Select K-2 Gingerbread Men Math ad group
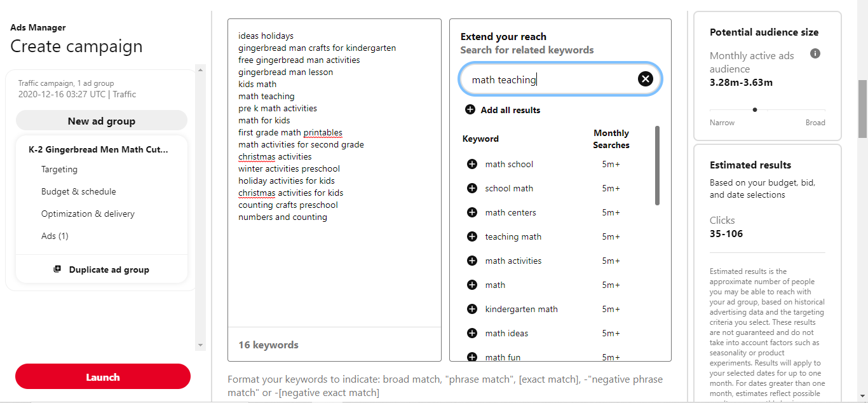 click(x=98, y=149)
